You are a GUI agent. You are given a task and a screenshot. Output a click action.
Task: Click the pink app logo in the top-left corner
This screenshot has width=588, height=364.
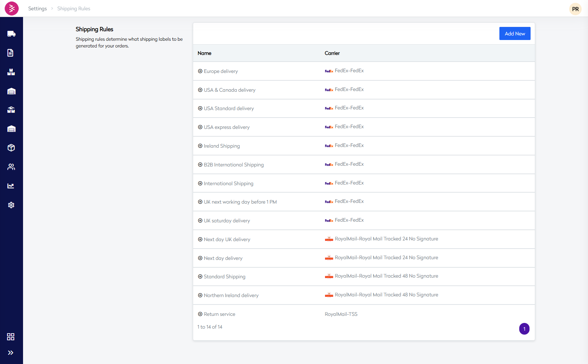(x=12, y=8)
